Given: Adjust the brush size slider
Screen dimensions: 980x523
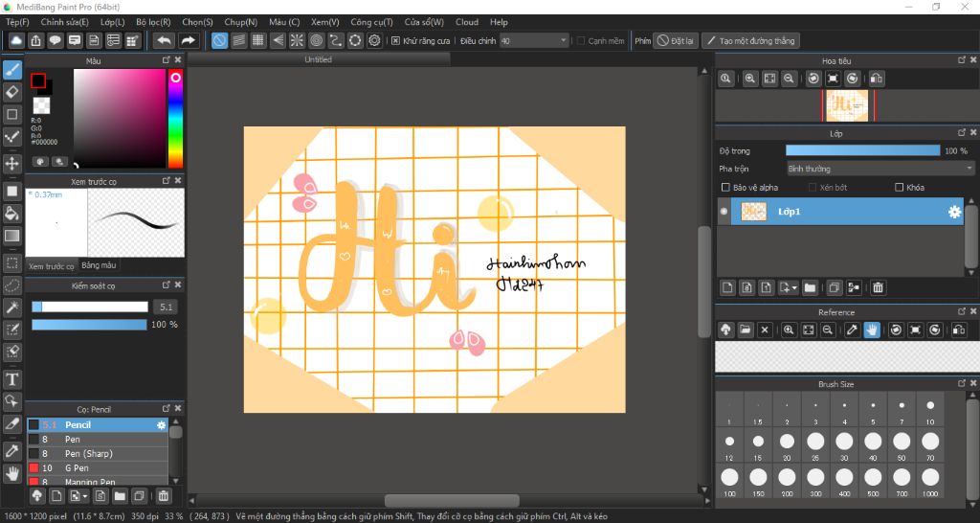Looking at the screenshot, I should point(90,307).
